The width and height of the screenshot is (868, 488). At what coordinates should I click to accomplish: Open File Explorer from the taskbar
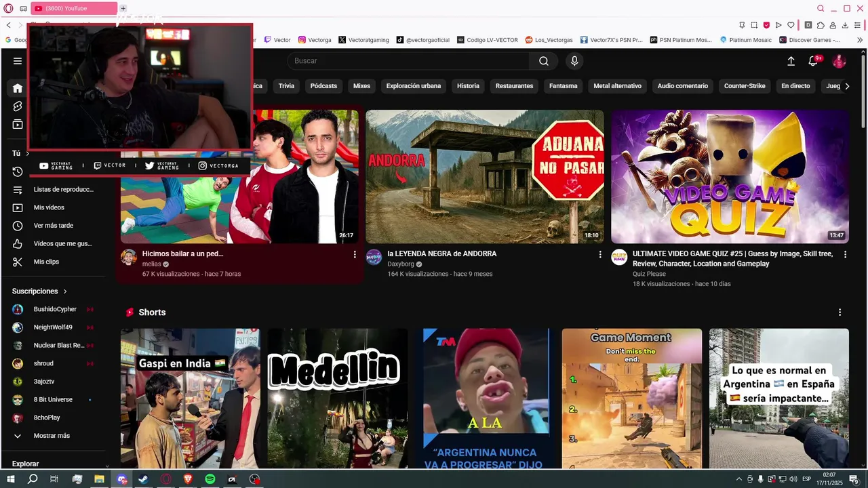tap(99, 479)
